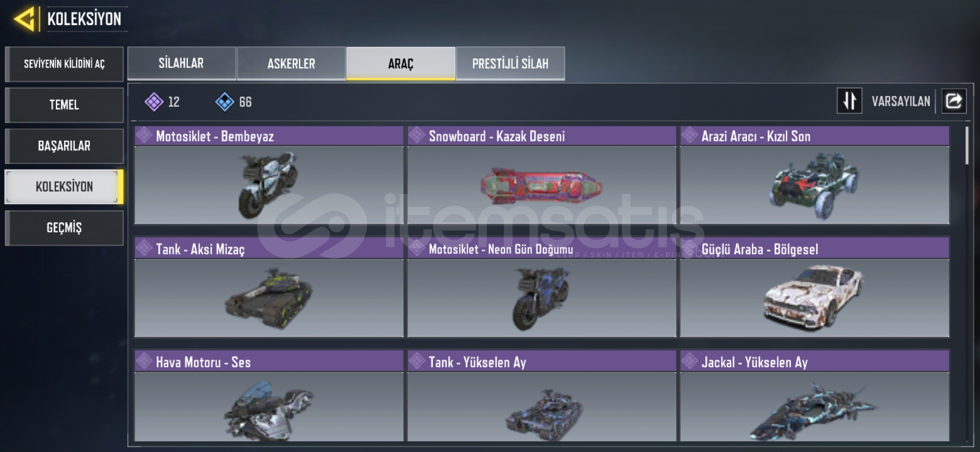The image size is (980, 452).
Task: Switch to the SİLAHLAR tab
Action: pos(181,63)
